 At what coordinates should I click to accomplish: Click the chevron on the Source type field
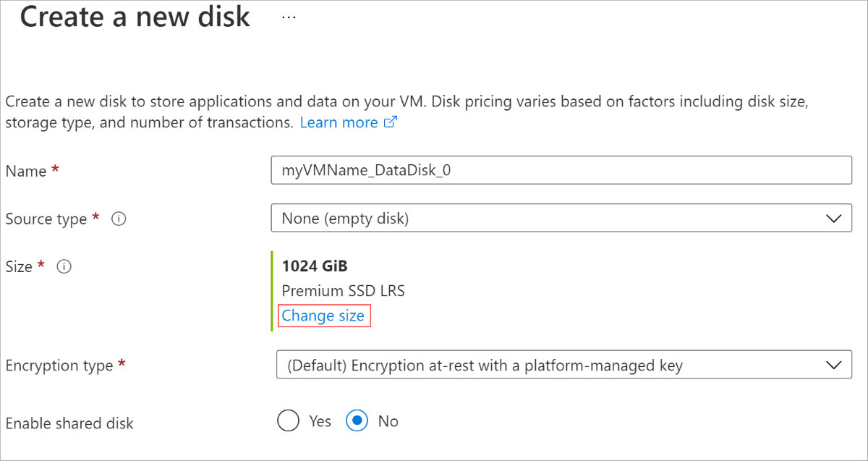point(835,218)
